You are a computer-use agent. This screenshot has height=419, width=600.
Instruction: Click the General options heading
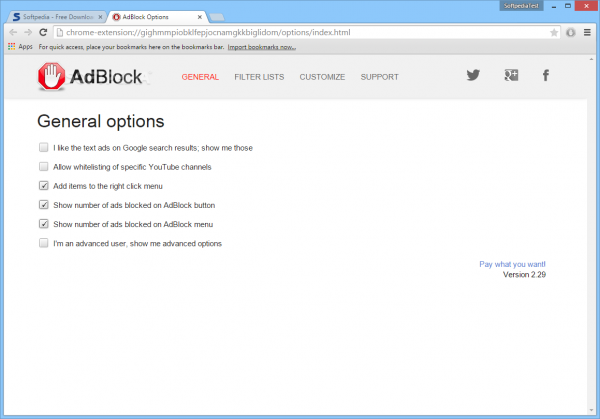pyautogui.click(x=101, y=121)
